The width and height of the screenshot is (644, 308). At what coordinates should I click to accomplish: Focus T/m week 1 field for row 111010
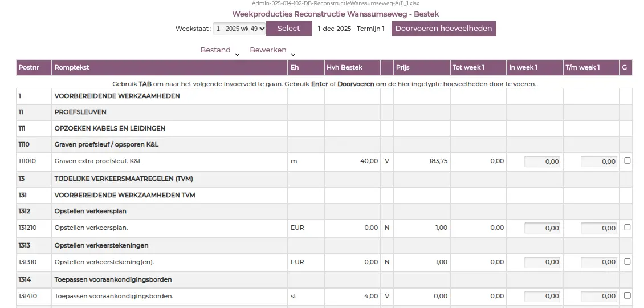pyautogui.click(x=599, y=161)
